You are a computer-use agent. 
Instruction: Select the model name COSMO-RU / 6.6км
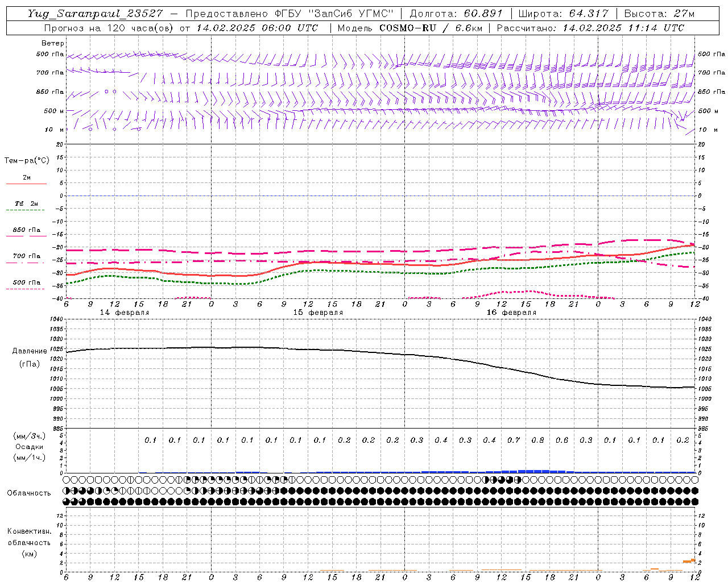431,28
